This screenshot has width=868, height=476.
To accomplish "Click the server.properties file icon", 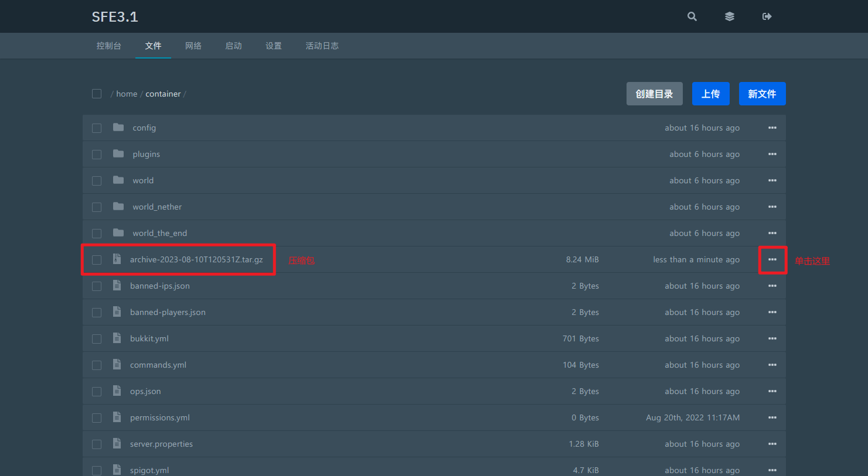I will pos(117,444).
